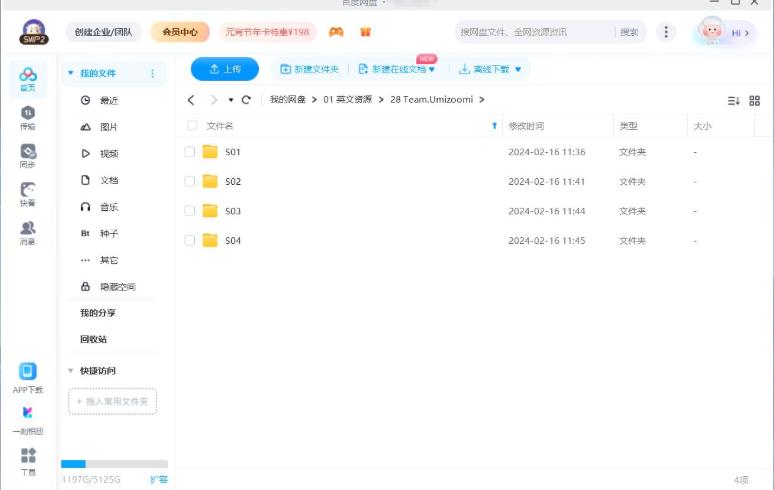Expand breadcrumb arrow after My Netdisk
Viewport: 774px width, 490px height.
314,100
